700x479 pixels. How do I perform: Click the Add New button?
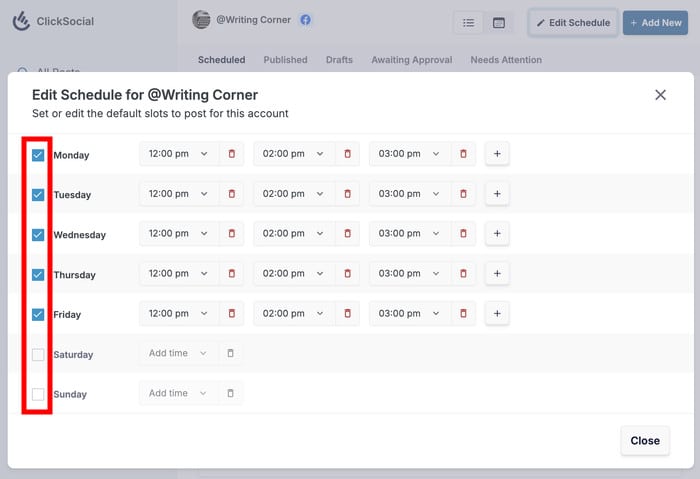point(655,22)
